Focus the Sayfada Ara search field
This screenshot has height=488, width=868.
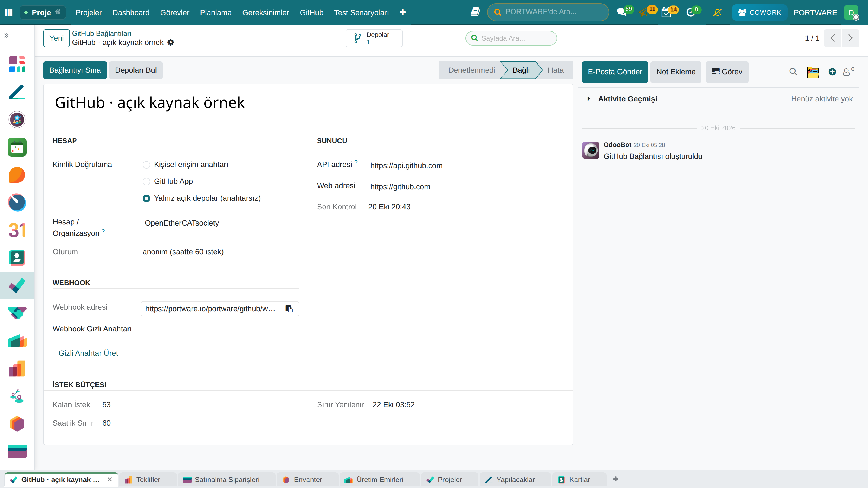(511, 38)
